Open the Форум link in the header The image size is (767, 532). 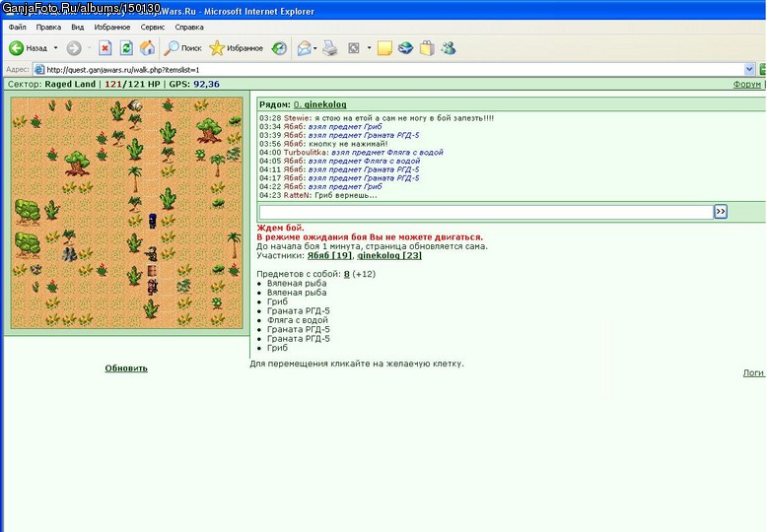746,84
